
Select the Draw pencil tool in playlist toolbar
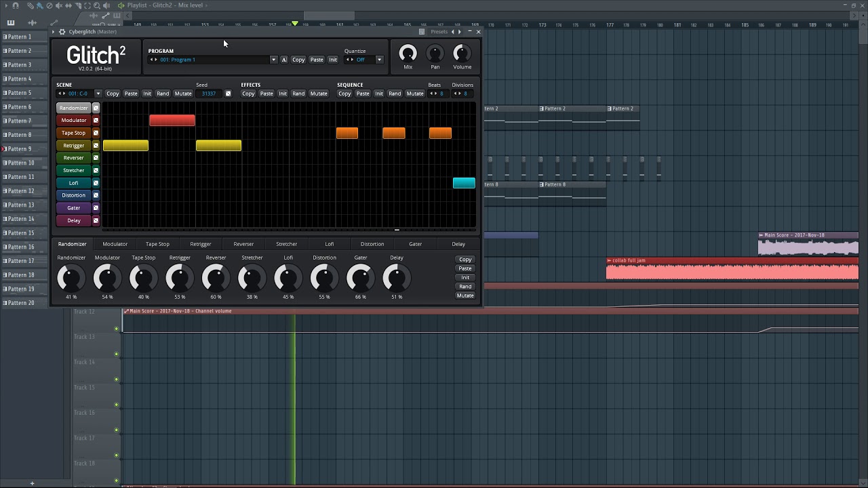coord(31,5)
